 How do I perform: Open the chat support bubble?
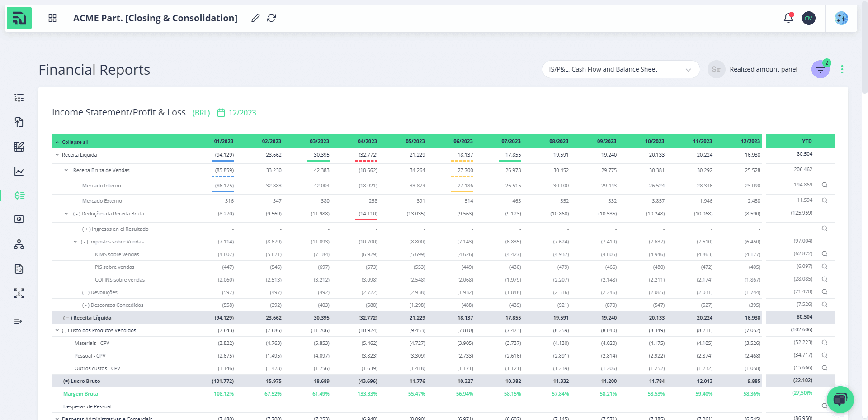point(840,400)
